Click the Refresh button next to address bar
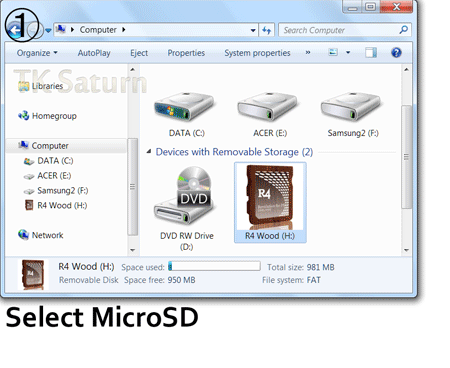 point(266,30)
